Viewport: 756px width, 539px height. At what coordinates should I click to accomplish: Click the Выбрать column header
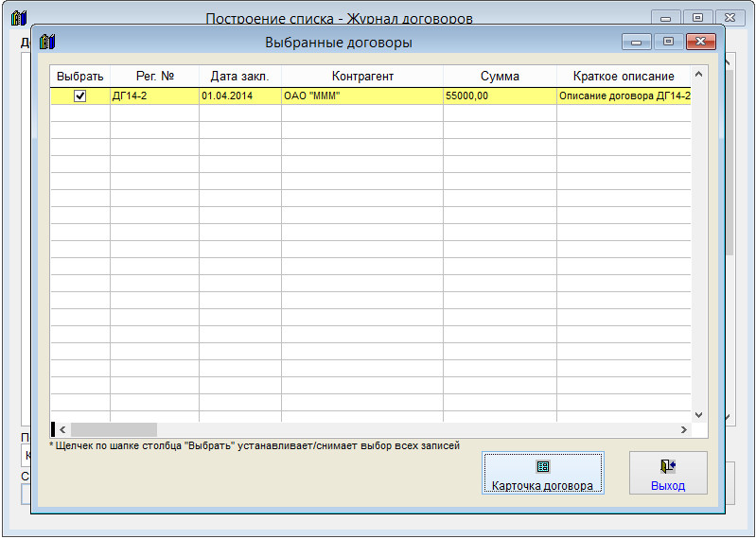point(80,76)
